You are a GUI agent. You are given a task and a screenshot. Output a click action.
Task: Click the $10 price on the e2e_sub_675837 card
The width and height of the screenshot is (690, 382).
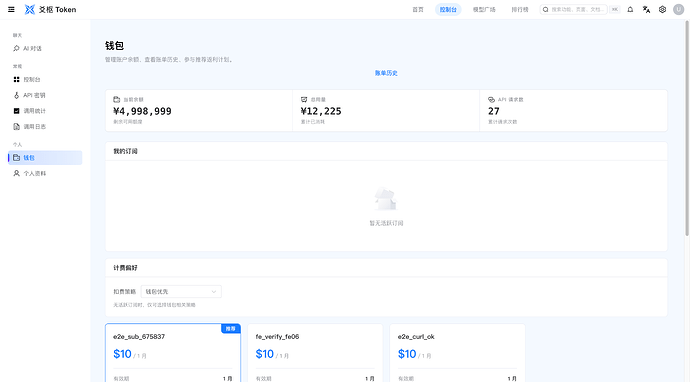pos(122,354)
